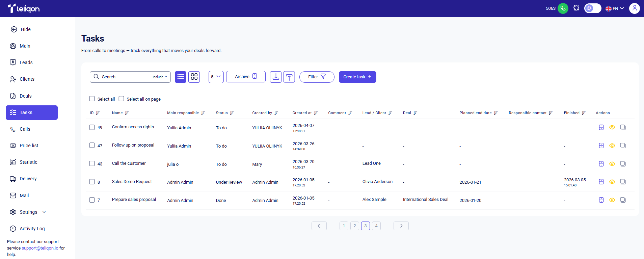Click Create task button
Viewport: 644px width, 259px height.
point(357,77)
